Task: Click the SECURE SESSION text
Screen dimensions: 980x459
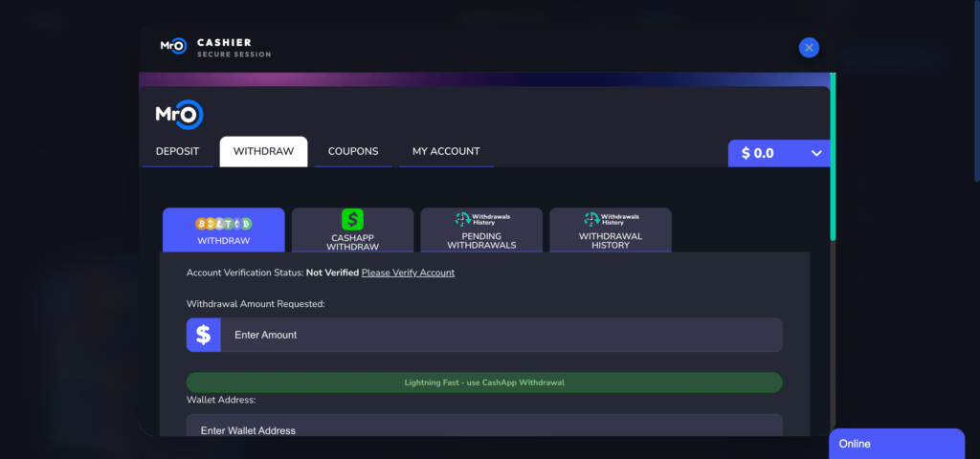Action: [x=234, y=55]
